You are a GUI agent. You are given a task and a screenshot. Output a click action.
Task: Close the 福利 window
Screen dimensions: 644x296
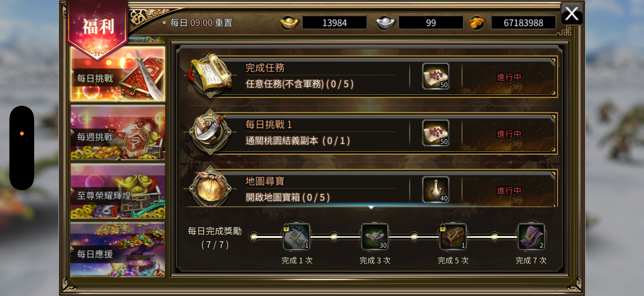click(572, 13)
